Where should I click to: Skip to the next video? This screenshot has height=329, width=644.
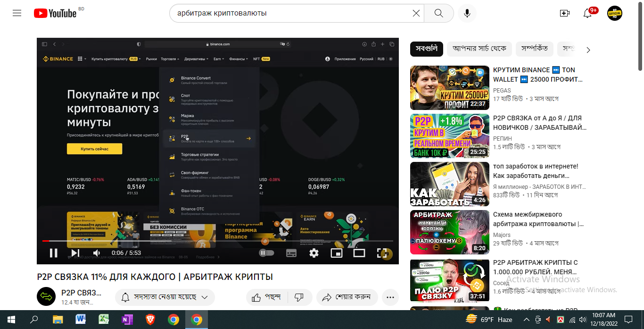tap(75, 253)
